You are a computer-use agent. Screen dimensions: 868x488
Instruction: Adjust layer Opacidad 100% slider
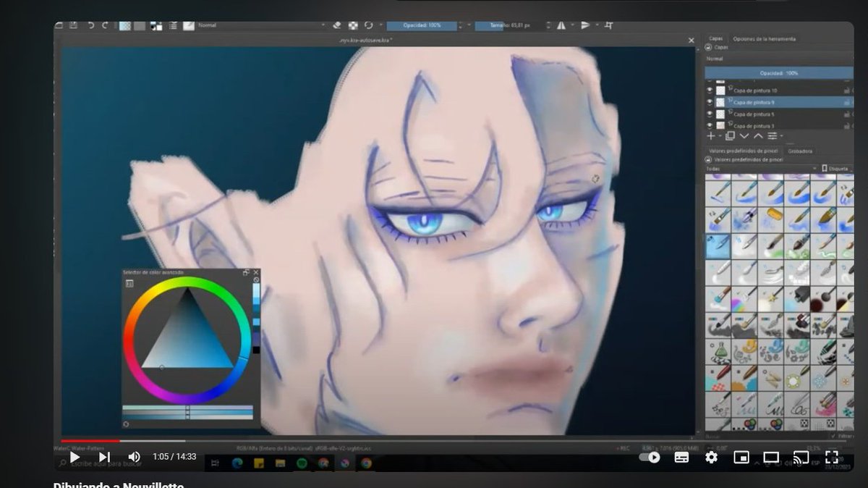pyautogui.click(x=778, y=73)
